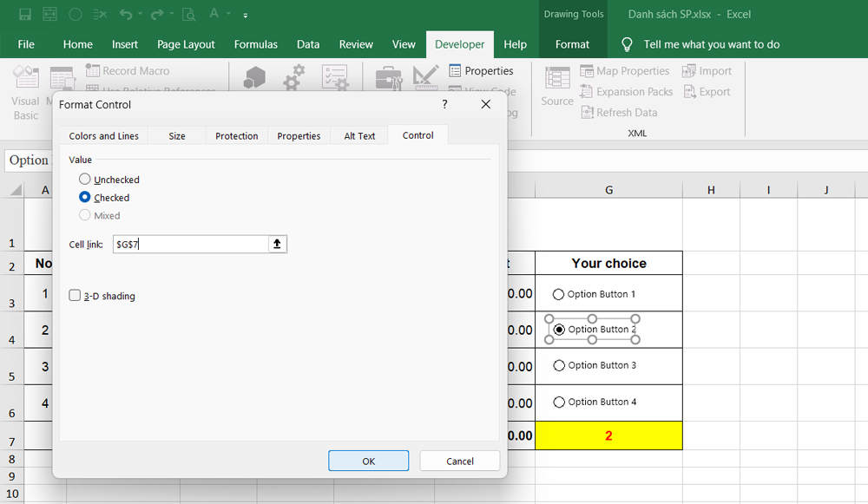Click the Your choice header cell
Image resolution: width=868 pixels, height=504 pixels.
608,264
